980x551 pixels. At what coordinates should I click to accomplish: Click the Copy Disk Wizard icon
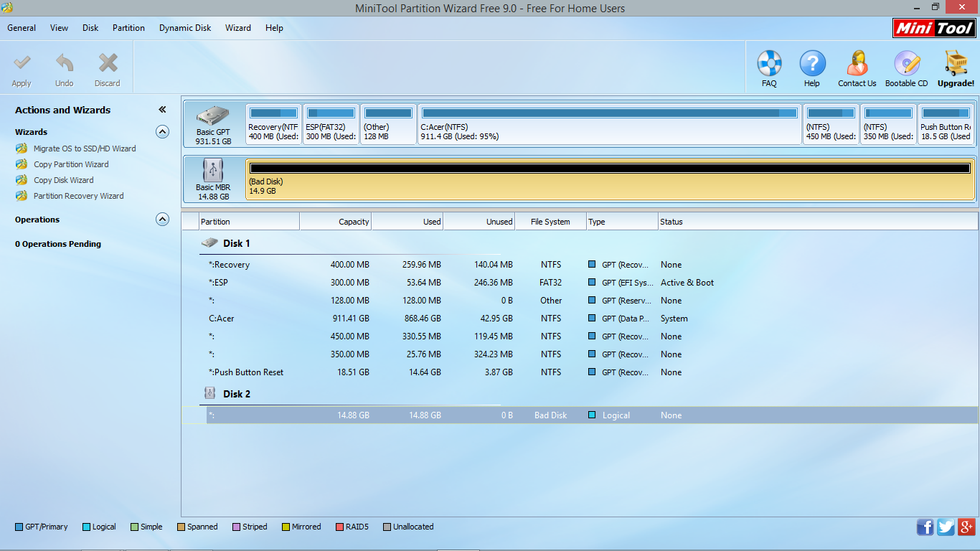(x=22, y=180)
